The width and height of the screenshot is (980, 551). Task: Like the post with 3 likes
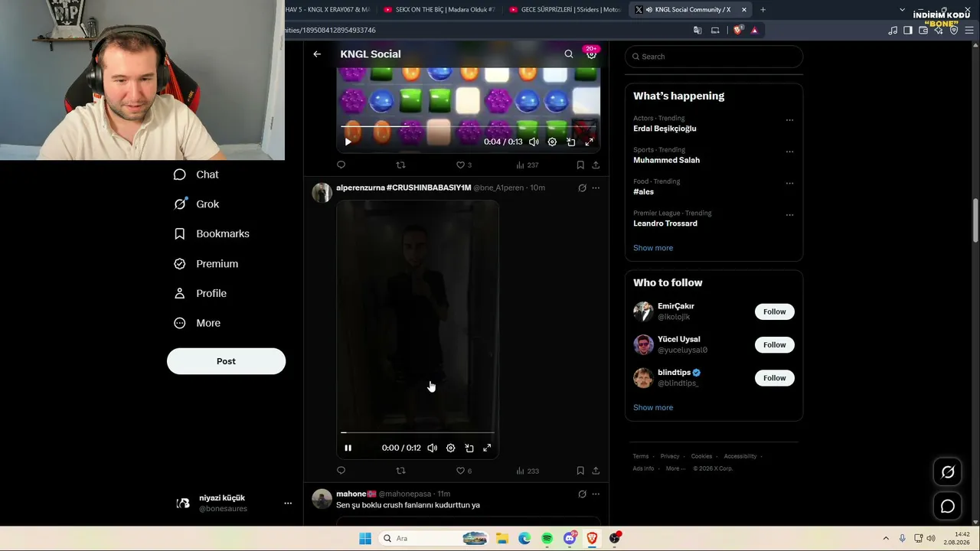pyautogui.click(x=464, y=165)
